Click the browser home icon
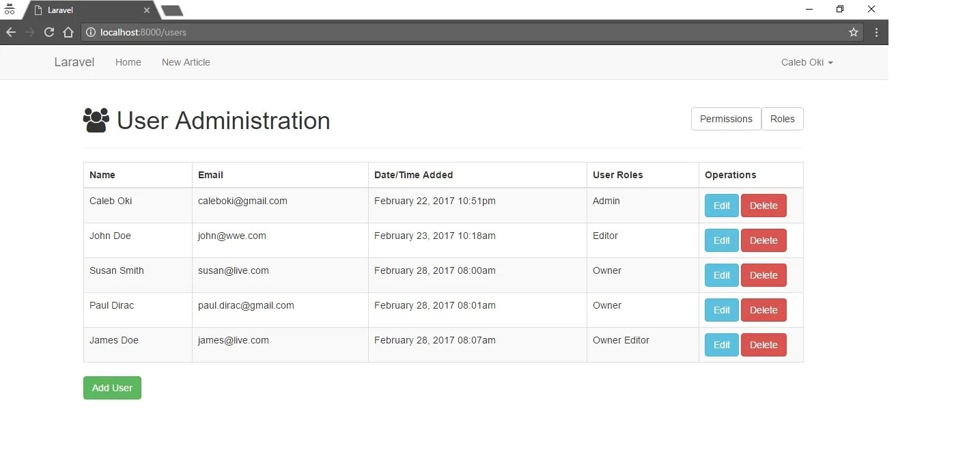Screen dimensions: 980x450 [x=68, y=32]
